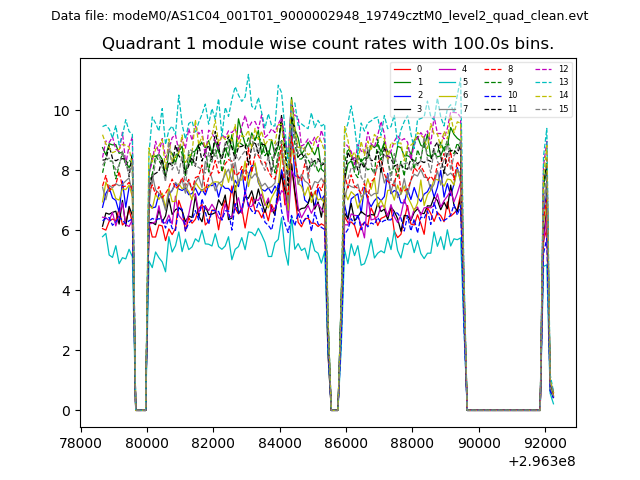Click the black solid legend line for module 3
This screenshot has width=640, height=480.
coord(405,108)
